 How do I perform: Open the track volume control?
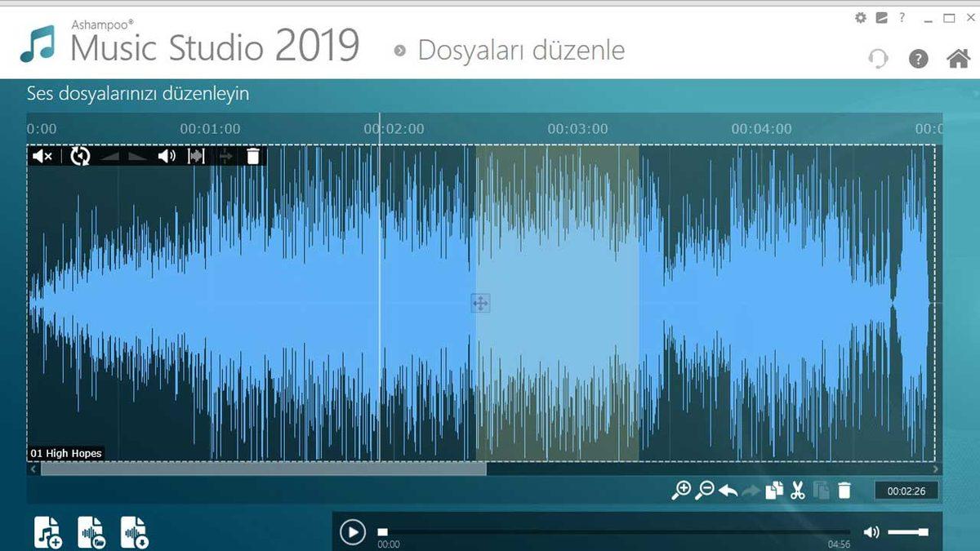click(x=167, y=157)
